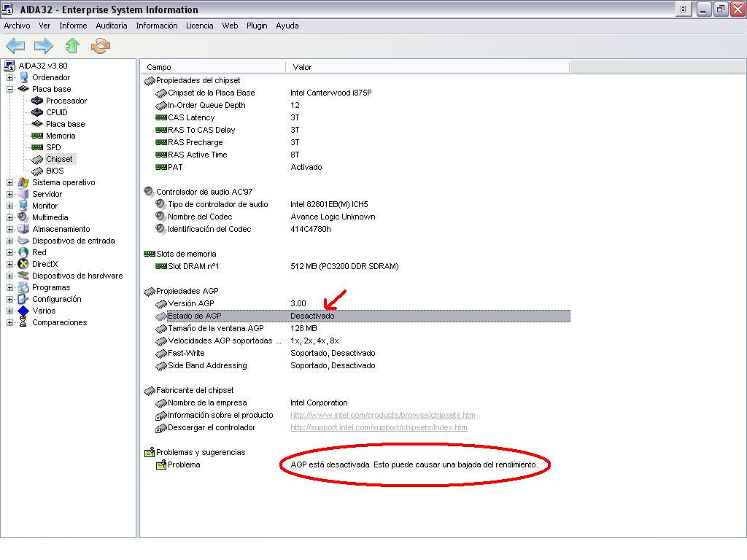
Task: Expand the Sistema operativo node
Action: coord(9,182)
